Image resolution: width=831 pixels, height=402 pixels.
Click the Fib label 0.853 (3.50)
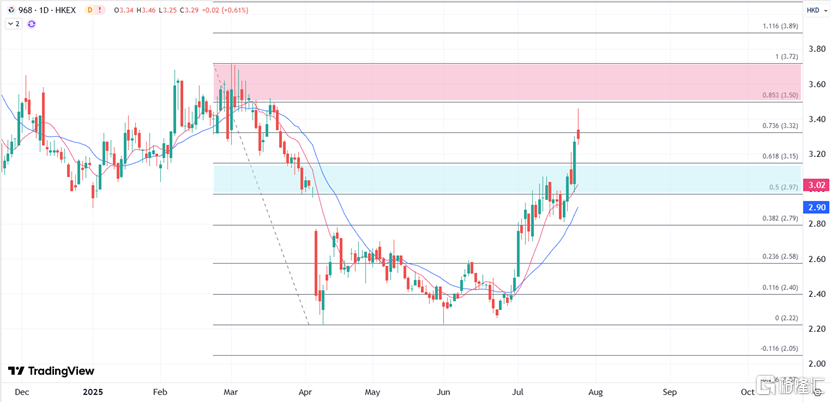(x=780, y=95)
